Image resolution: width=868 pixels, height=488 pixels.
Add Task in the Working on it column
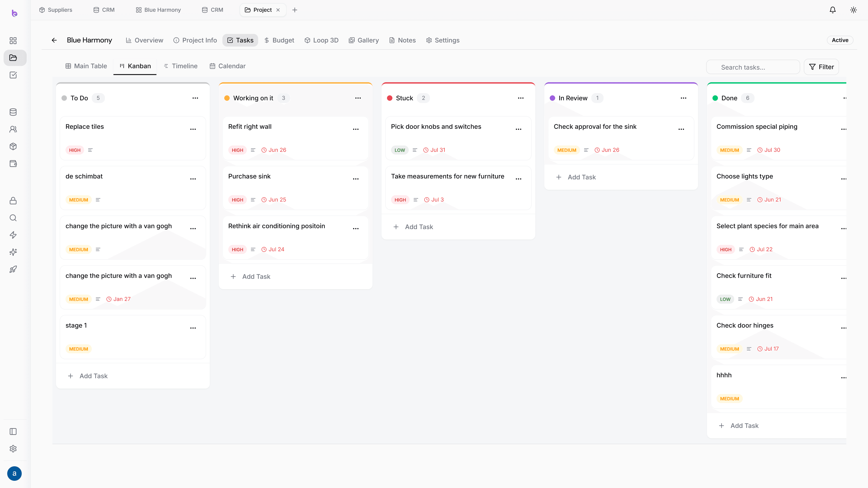tap(250, 277)
